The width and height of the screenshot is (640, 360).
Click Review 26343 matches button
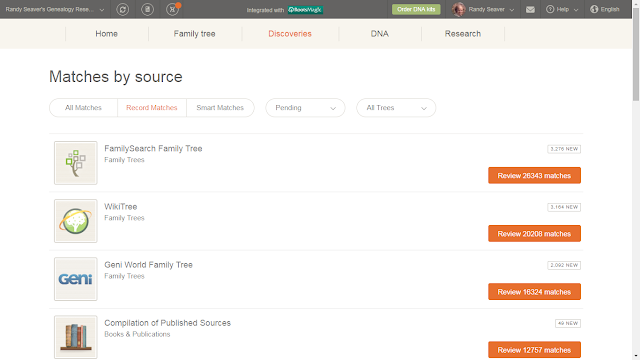pos(534,176)
